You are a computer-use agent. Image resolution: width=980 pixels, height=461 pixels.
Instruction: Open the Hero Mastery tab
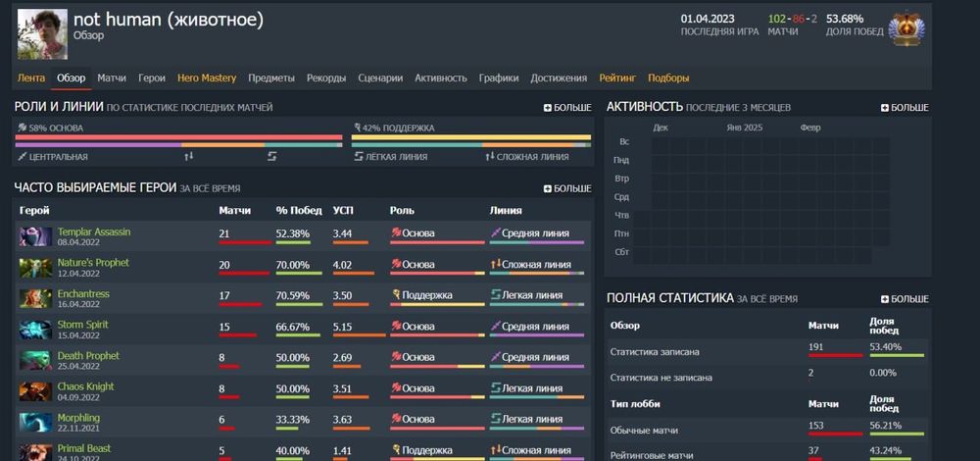pyautogui.click(x=207, y=78)
